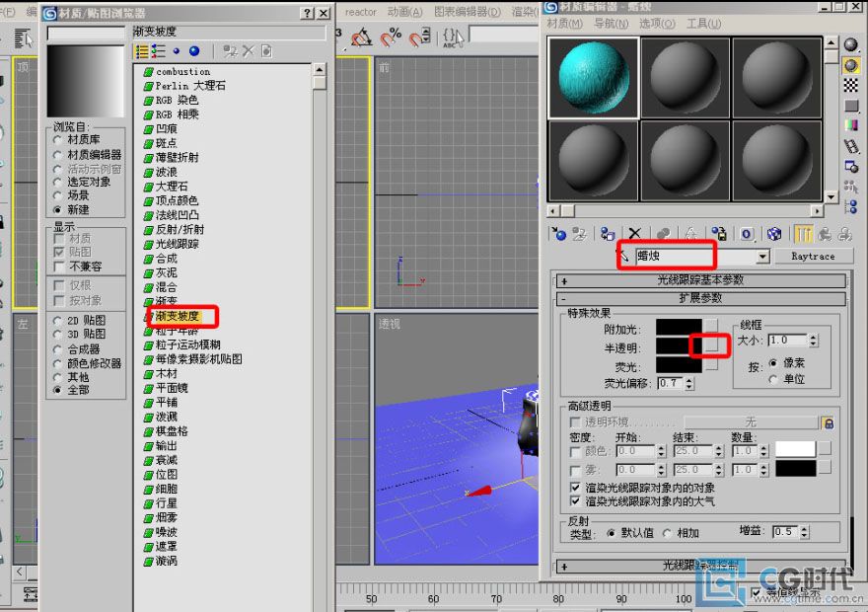The image size is (868, 612).
Task: Click Get Material icon in Material Editor
Action: coord(559,234)
